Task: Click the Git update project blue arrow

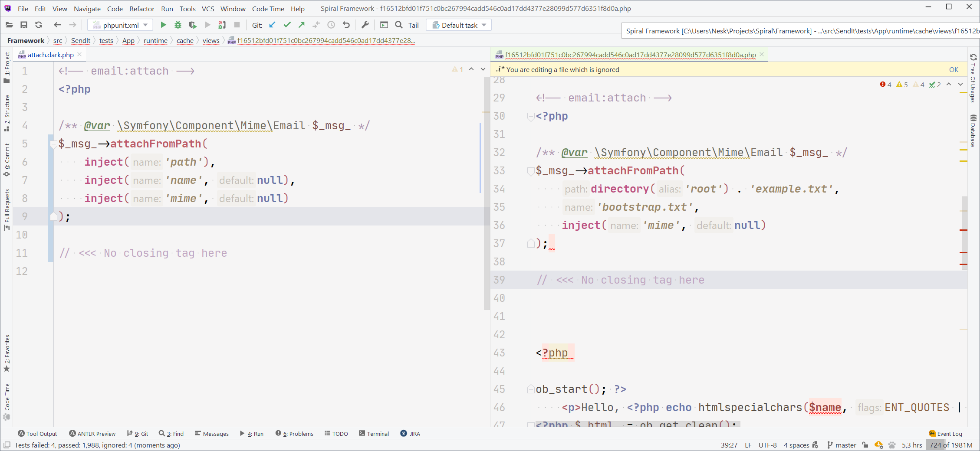Action: [272, 25]
